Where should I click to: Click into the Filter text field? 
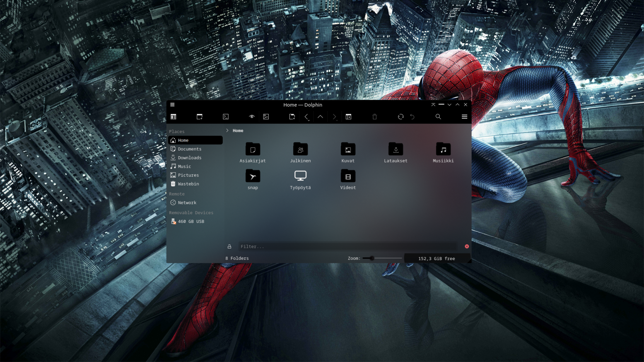pyautogui.click(x=348, y=246)
